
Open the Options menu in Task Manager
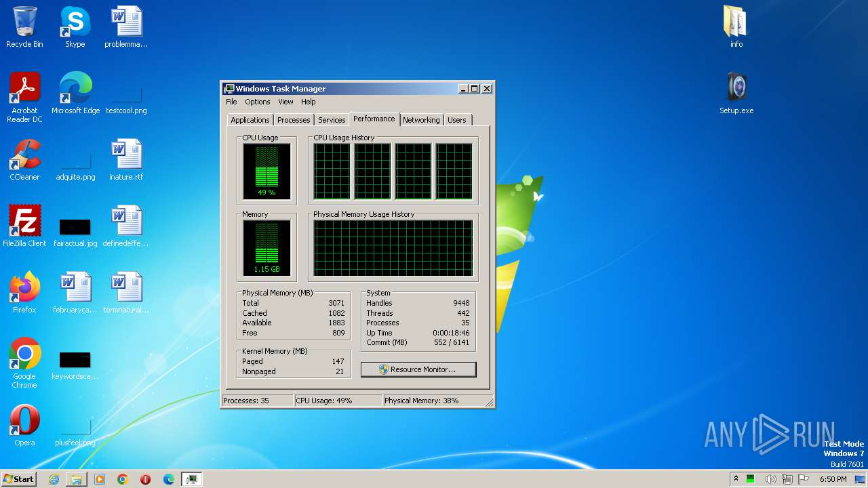[x=257, y=102]
